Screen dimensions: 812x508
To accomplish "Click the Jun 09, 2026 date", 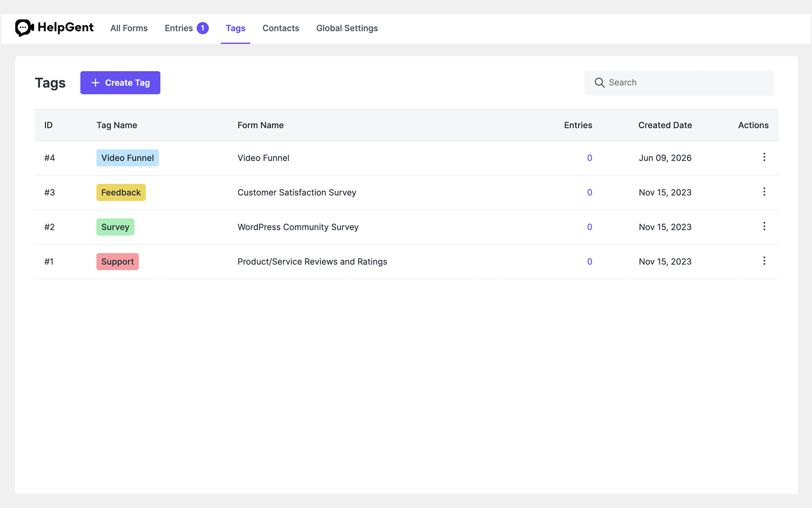I will (x=665, y=158).
